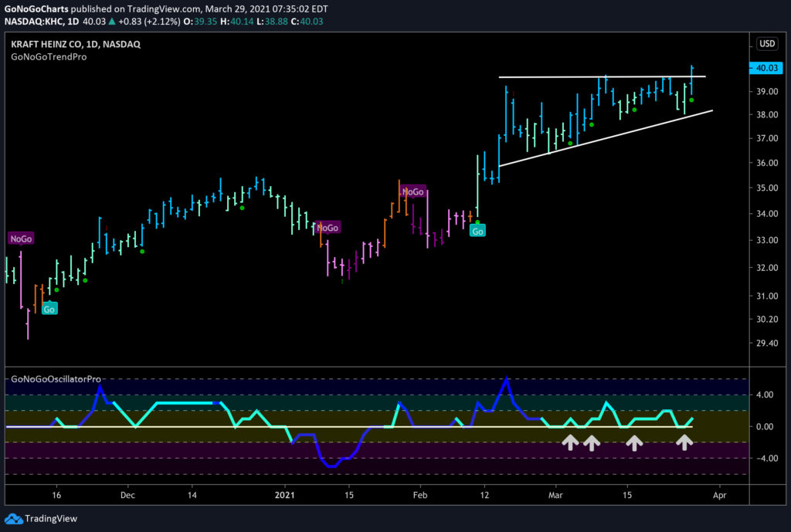This screenshot has height=532, width=791.
Task: Click the H:40.14 high value in header
Action: [x=236, y=22]
